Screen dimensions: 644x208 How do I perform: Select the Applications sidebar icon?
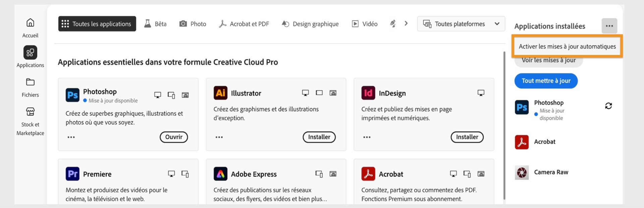(x=30, y=53)
